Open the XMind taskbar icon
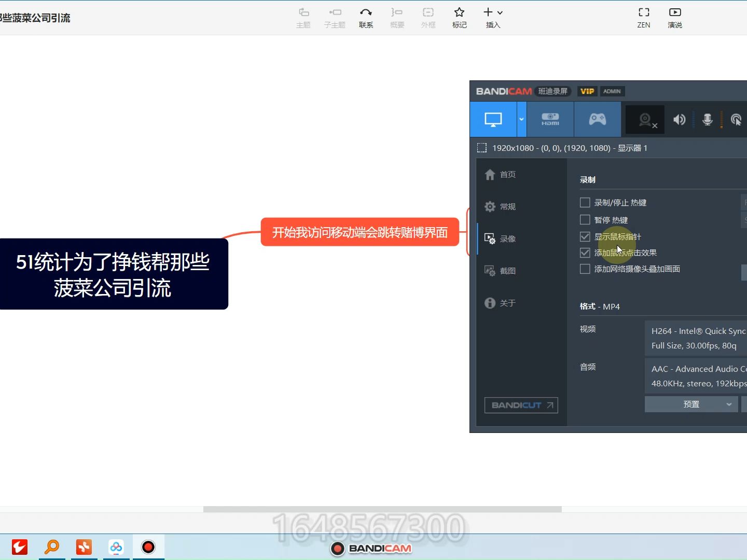Viewport: 747px width, 560px height. point(84,547)
